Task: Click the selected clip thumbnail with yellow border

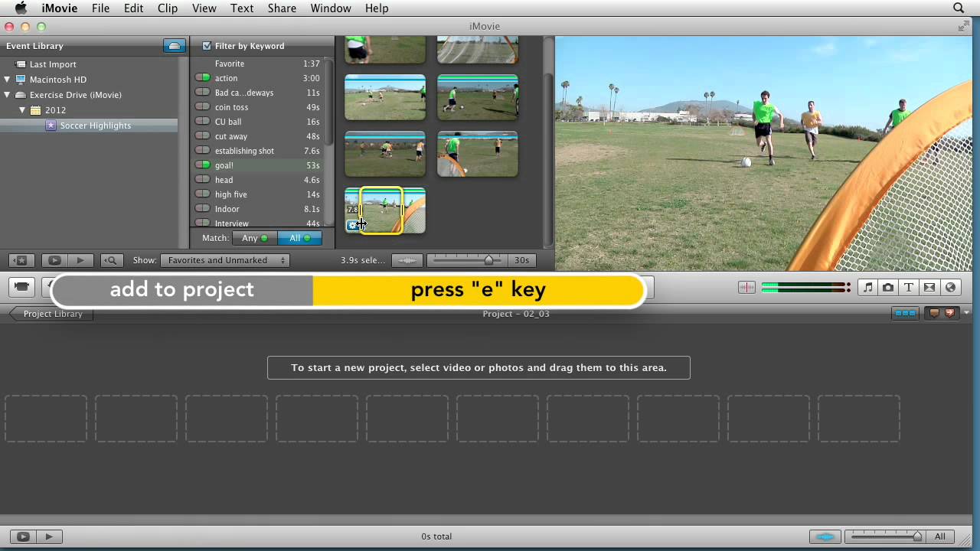Action: pyautogui.click(x=381, y=210)
